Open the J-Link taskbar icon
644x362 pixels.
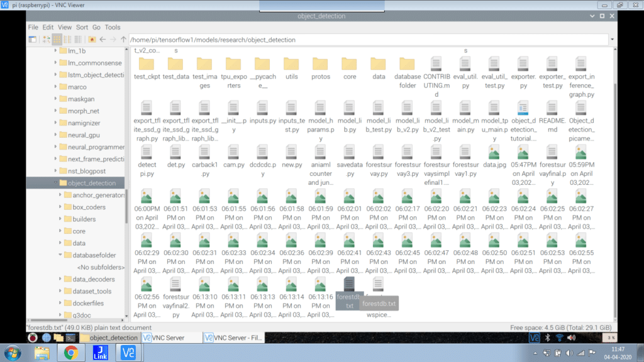[x=101, y=353]
